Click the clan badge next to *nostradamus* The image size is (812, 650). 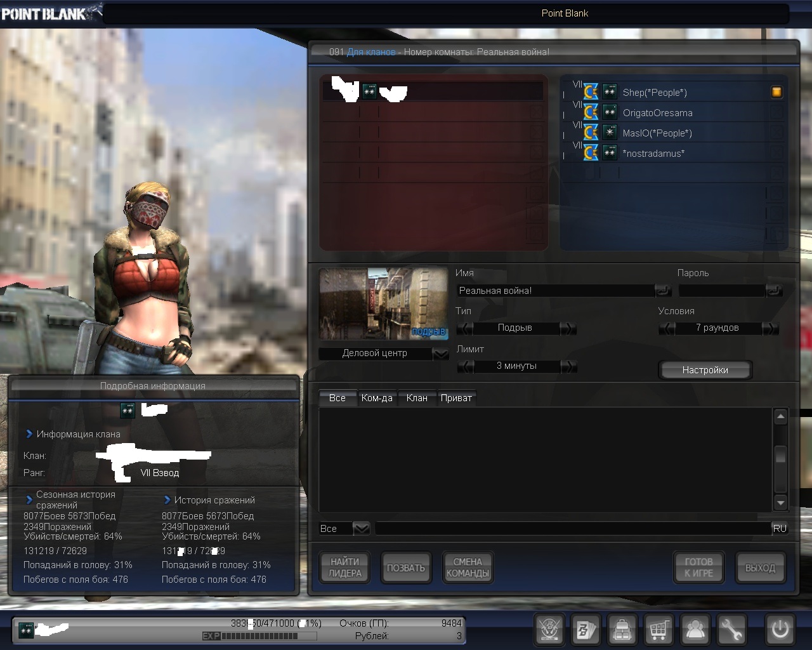[x=591, y=153]
